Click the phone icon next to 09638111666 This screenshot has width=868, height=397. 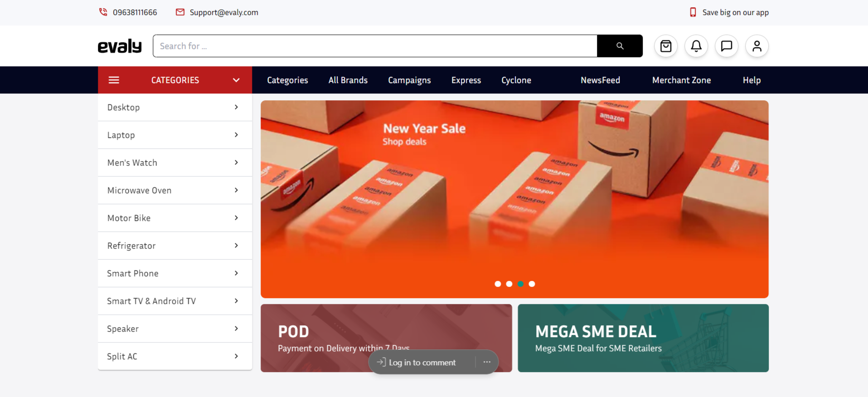103,12
